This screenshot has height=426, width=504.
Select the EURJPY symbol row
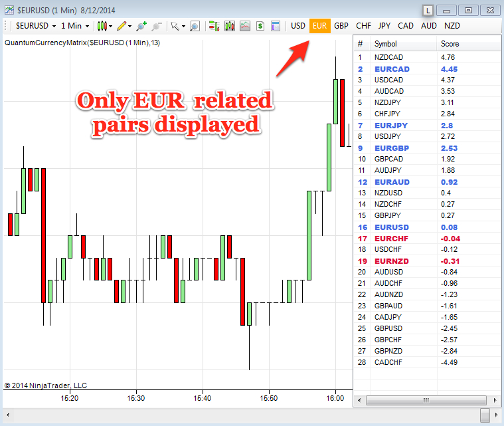pyautogui.click(x=427, y=125)
